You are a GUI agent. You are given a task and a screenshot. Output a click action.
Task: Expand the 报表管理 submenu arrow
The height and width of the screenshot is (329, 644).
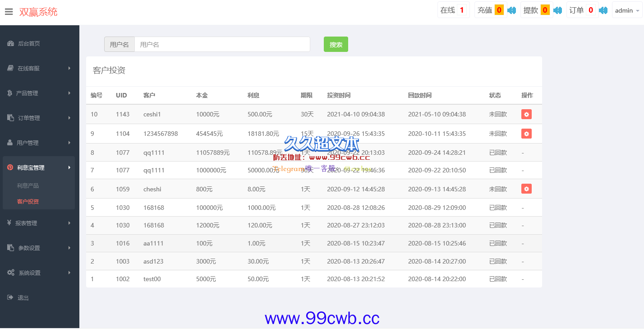point(69,223)
